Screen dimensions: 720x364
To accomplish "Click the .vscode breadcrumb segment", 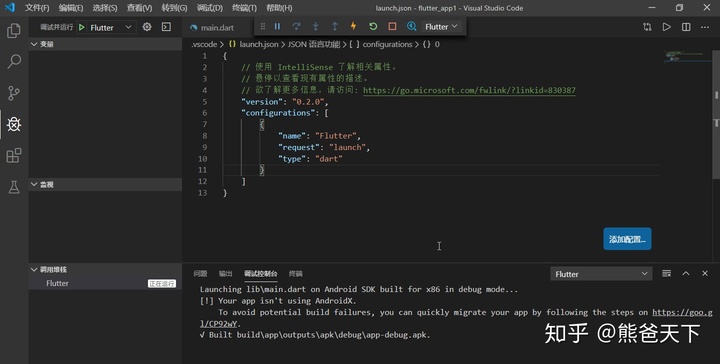I will pos(204,45).
